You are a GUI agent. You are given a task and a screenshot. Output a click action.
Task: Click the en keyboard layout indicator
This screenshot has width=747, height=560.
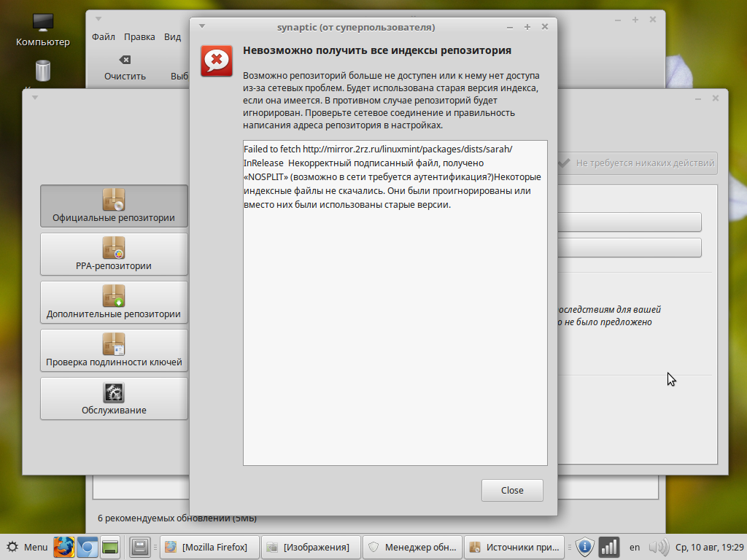pyautogui.click(x=635, y=546)
